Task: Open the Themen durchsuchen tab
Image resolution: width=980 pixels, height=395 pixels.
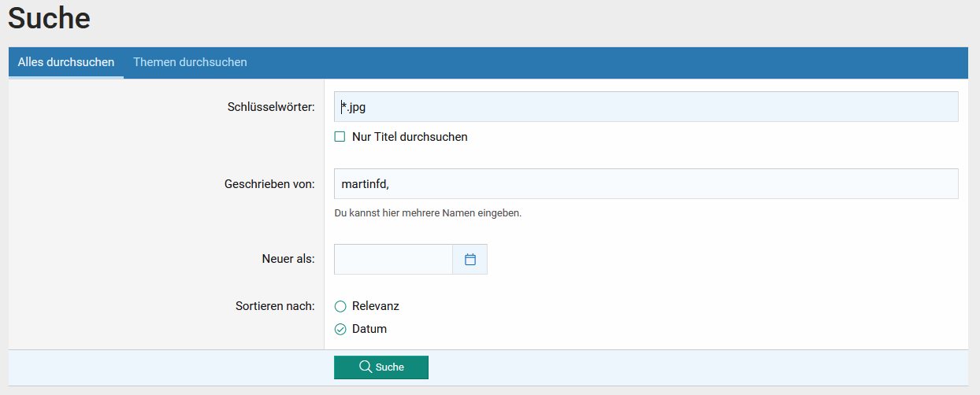Action: coord(190,62)
